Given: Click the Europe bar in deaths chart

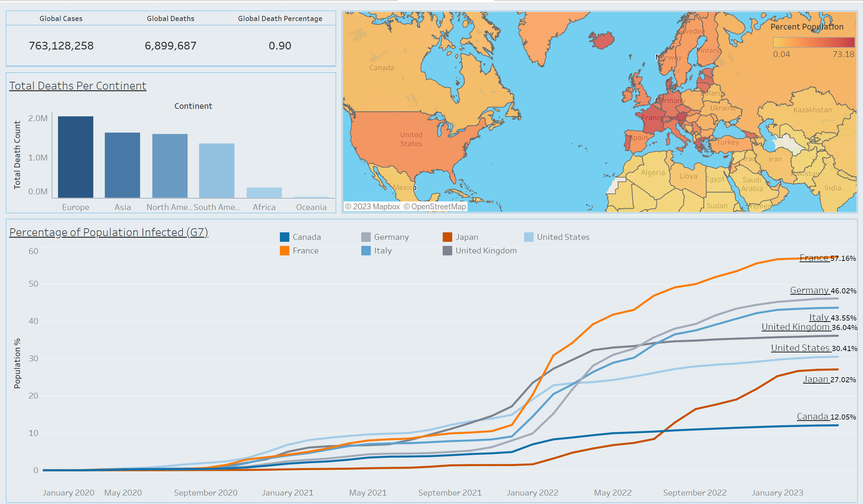Looking at the screenshot, I should tap(75, 157).
